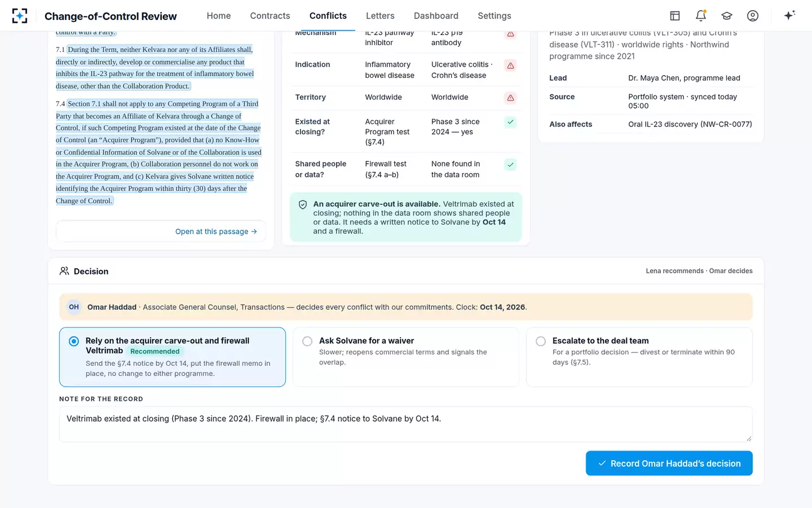Open the layout panel icon
The width and height of the screenshot is (812, 508).
(675, 16)
